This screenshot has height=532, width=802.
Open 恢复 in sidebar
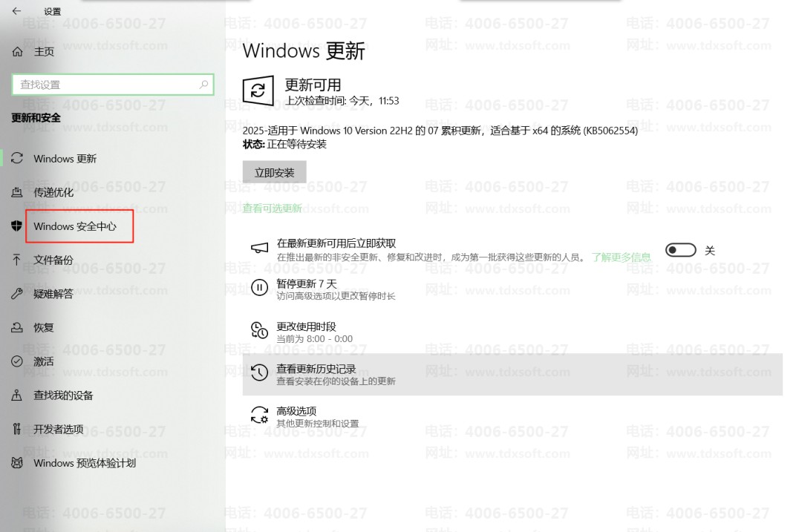click(44, 327)
